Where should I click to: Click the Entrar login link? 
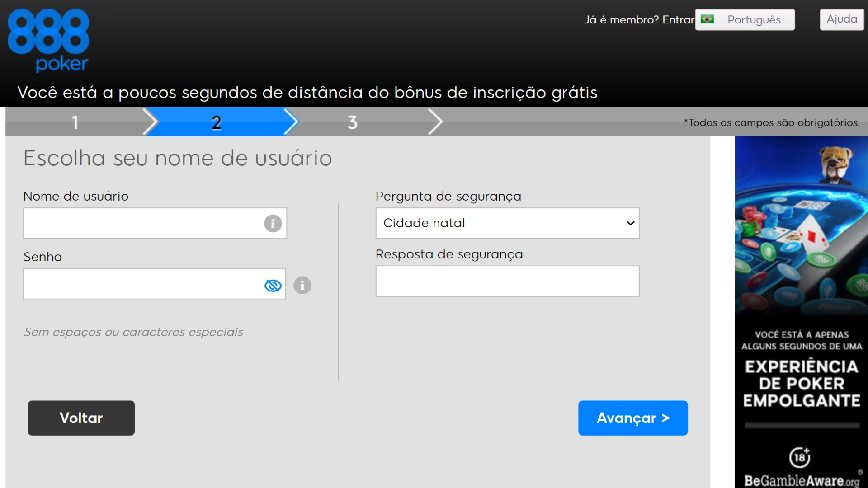point(679,19)
